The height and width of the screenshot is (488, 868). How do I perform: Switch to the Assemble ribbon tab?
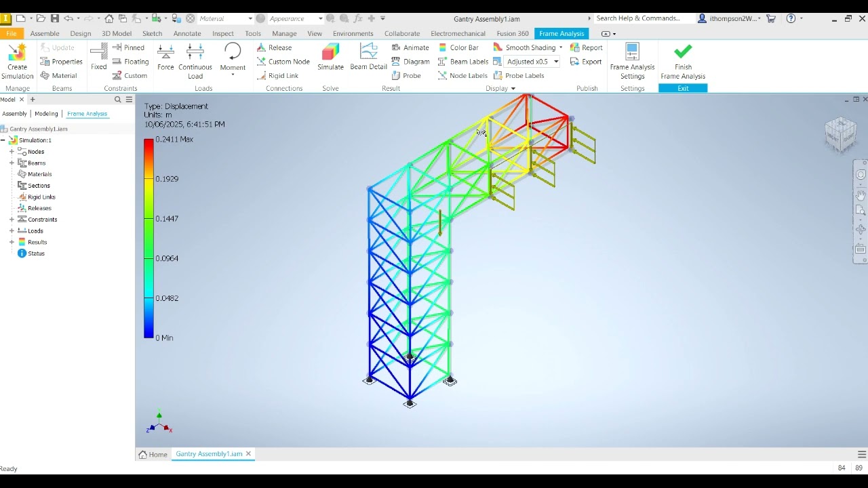(x=45, y=33)
